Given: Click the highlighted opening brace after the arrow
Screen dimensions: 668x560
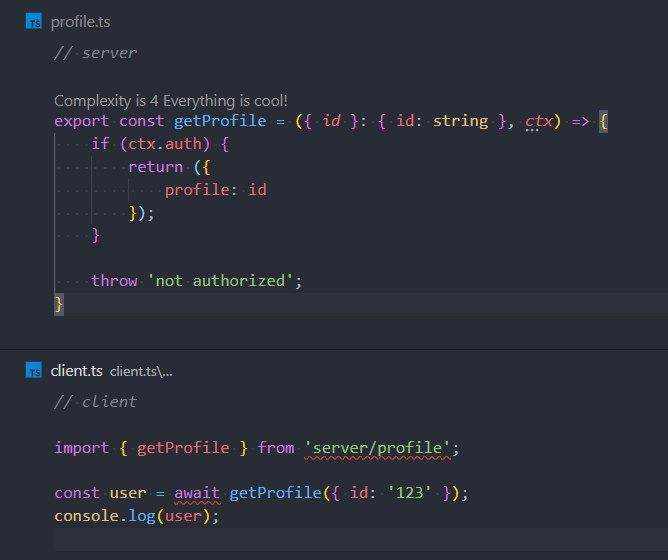Looking at the screenshot, I should 603,121.
